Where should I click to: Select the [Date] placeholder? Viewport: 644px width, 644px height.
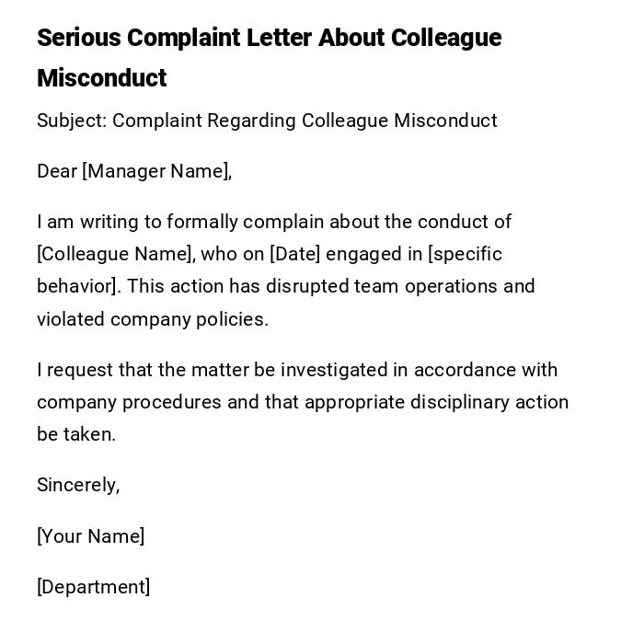point(293,254)
